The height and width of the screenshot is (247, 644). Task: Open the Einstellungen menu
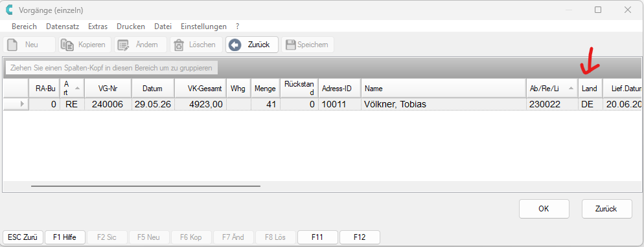[x=203, y=27]
